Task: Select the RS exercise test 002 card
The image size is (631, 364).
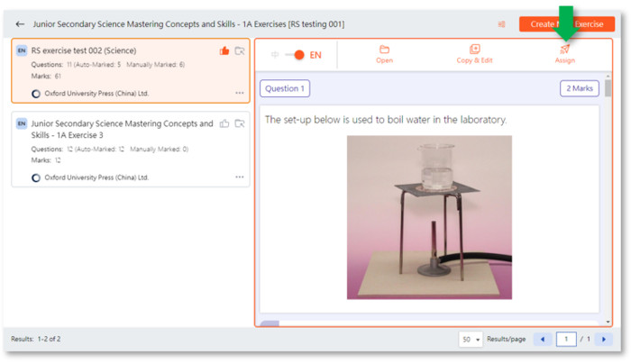Action: coord(131,71)
